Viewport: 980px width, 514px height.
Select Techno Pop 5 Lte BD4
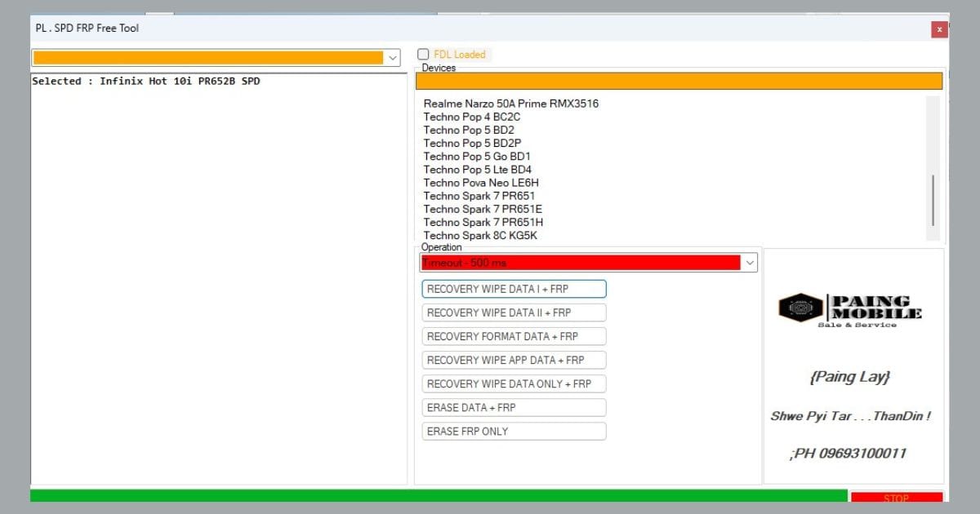point(478,169)
